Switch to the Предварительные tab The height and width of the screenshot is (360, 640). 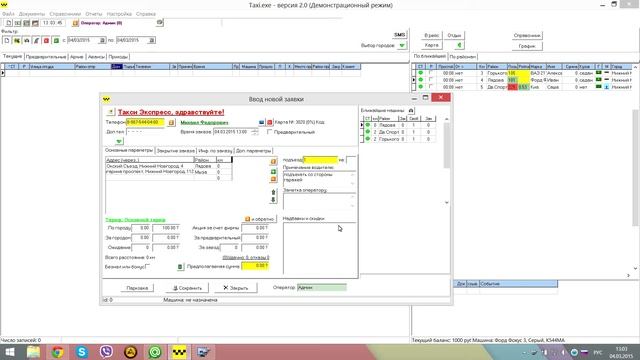[x=46, y=57]
